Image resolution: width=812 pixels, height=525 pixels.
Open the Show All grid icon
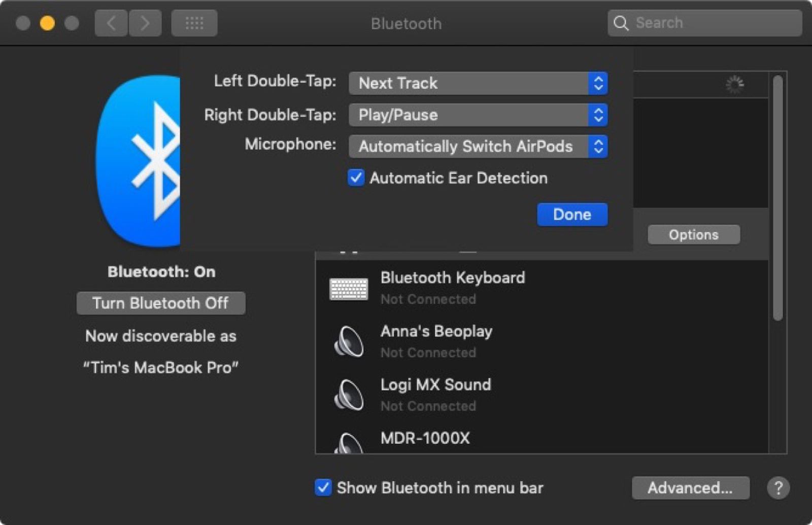coord(194,23)
